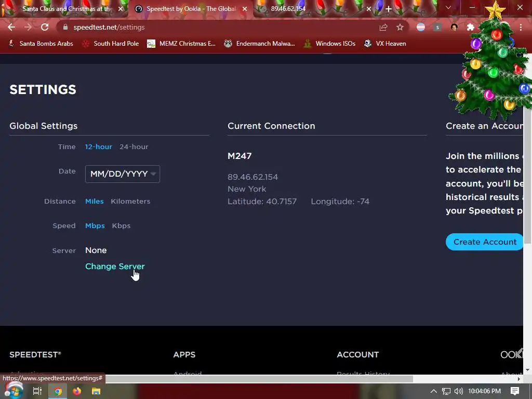Click the Server value None
This screenshot has height=399, width=532.
pyautogui.click(x=96, y=250)
